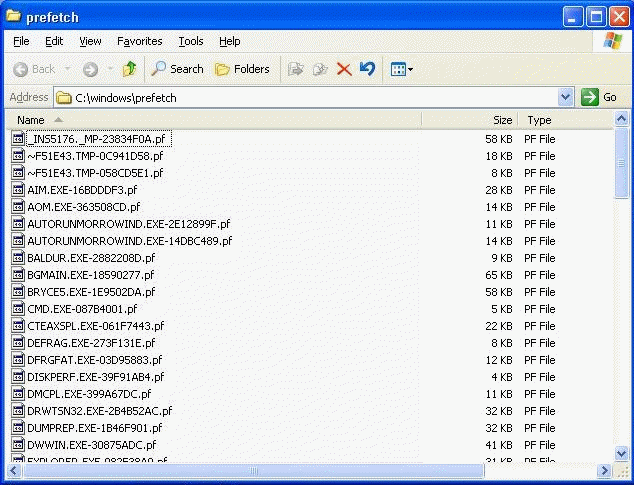
Task: Select file name DISKPERF.EXE-39F91AB4.pf
Action: click(96, 377)
